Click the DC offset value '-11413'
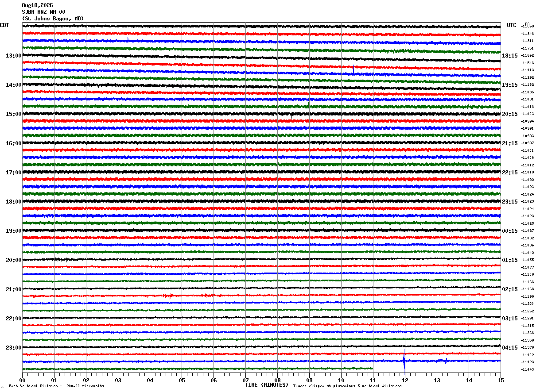 (528, 70)
